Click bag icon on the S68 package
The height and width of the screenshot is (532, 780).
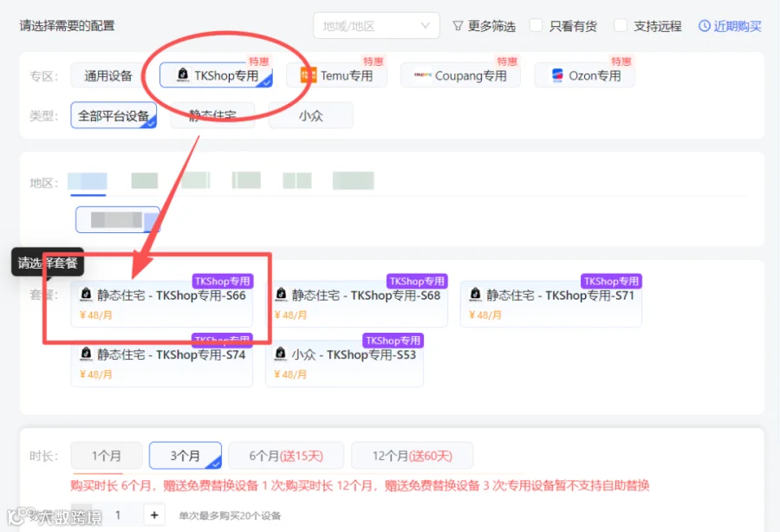(x=281, y=295)
